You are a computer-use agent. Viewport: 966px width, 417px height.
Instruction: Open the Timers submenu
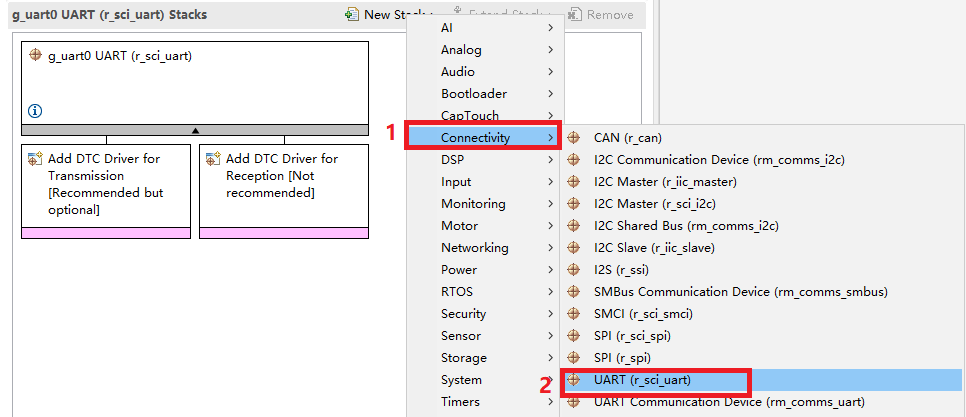[485, 402]
